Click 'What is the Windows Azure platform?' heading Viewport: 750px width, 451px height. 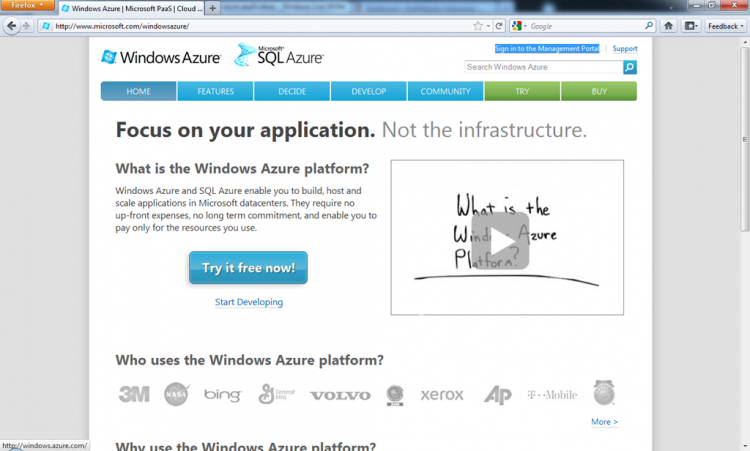tap(242, 168)
